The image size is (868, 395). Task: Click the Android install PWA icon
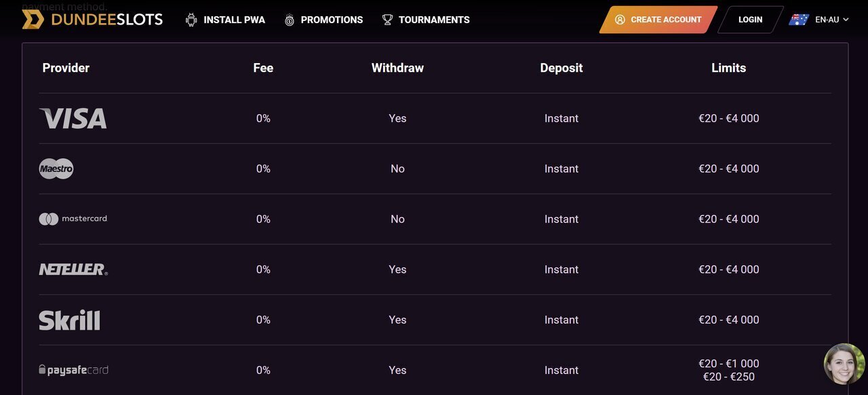pyautogui.click(x=191, y=20)
